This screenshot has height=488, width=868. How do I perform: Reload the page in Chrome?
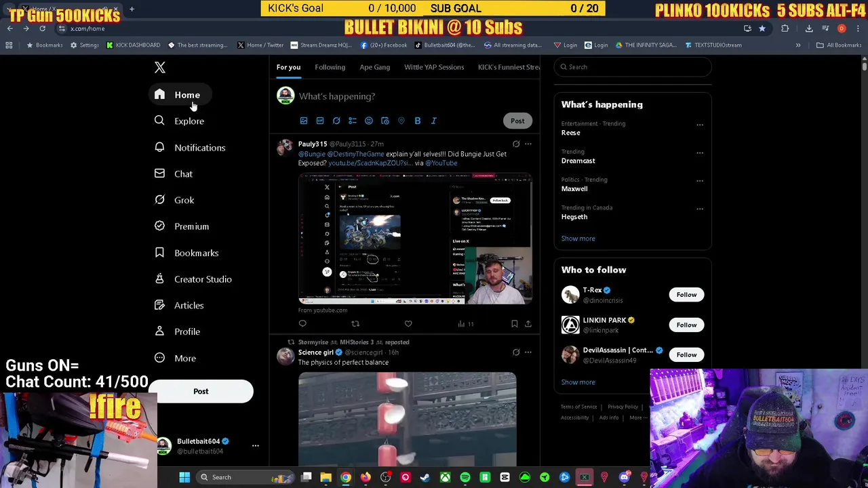[x=42, y=28]
